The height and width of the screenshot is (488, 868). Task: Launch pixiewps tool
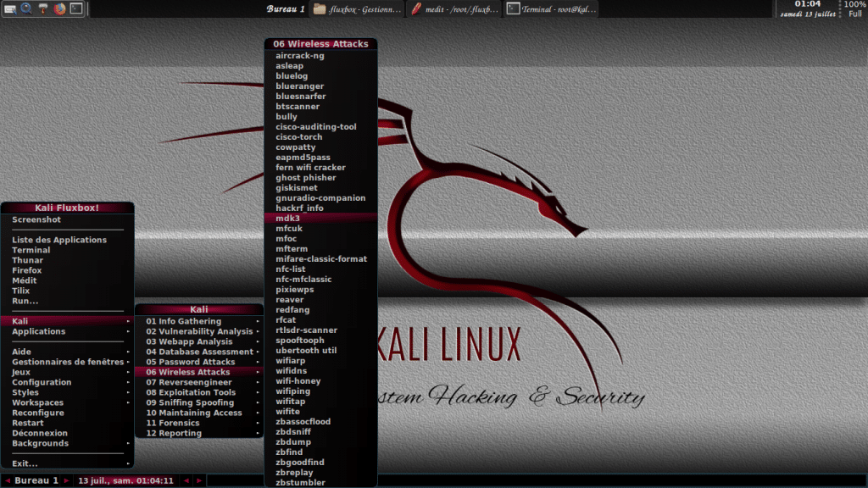coord(321,290)
